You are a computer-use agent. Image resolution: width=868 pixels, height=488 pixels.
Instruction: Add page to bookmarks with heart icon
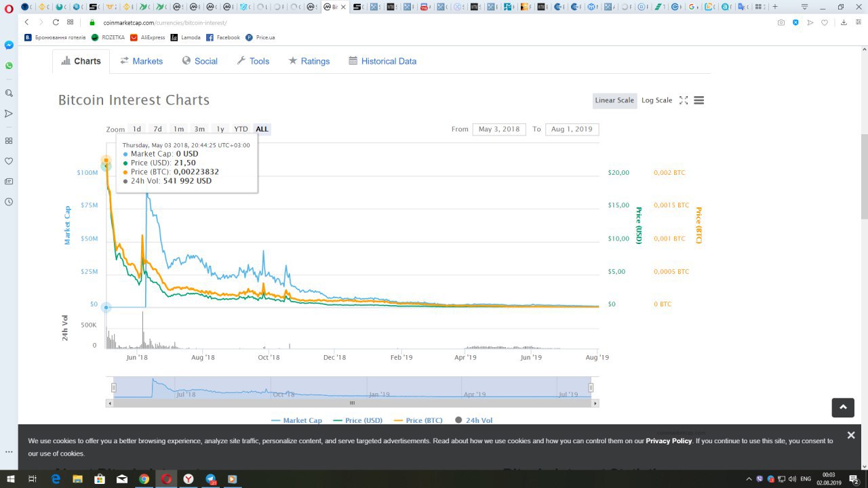[x=825, y=22]
